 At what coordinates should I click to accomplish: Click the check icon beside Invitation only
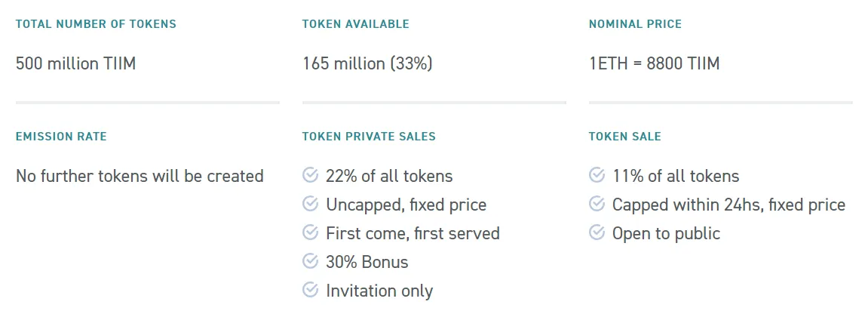[x=310, y=290]
